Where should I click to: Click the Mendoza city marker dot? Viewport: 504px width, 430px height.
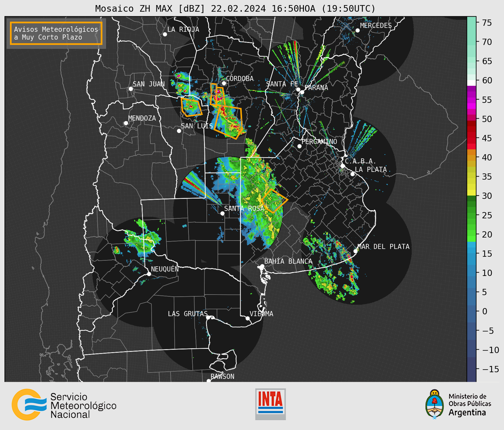point(126,123)
